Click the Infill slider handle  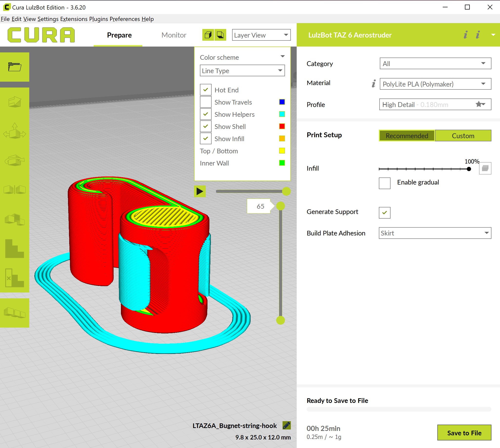click(x=469, y=169)
